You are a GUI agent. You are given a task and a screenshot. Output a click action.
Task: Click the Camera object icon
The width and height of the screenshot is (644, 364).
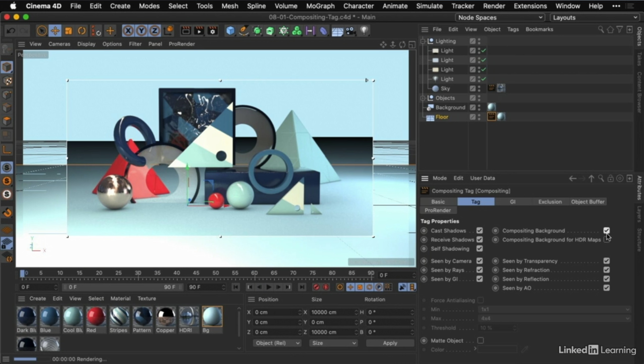(x=350, y=31)
